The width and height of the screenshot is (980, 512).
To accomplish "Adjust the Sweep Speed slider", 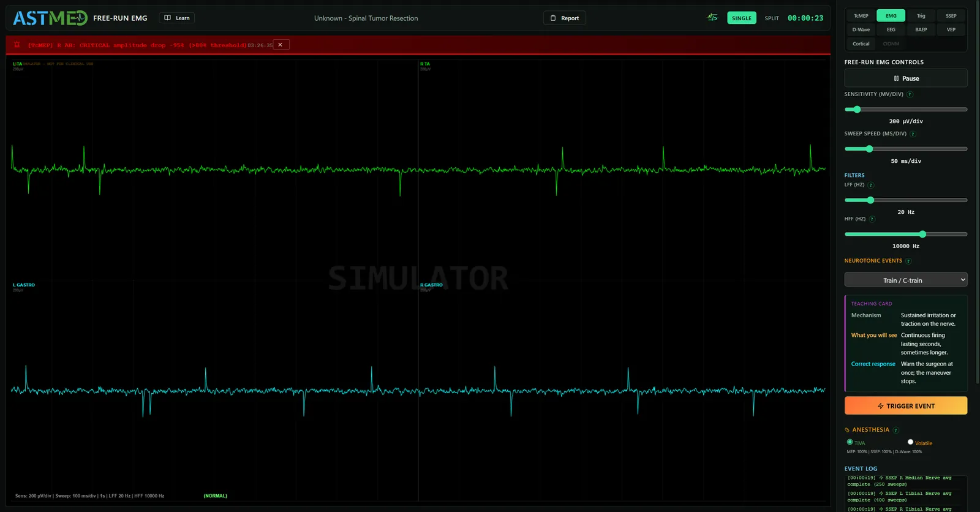I will point(906,149).
